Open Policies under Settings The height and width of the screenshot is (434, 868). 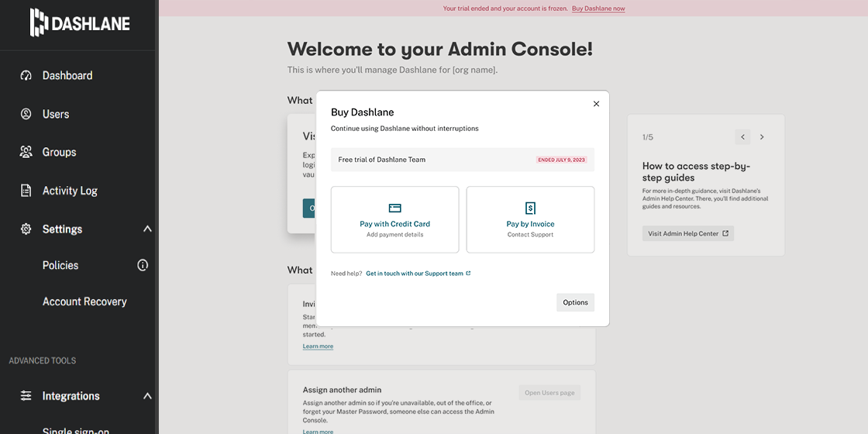[60, 265]
